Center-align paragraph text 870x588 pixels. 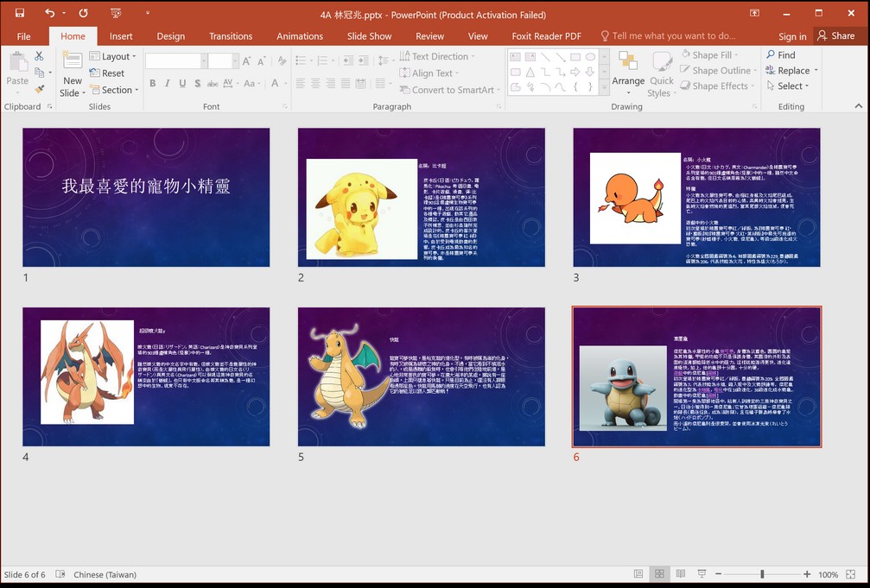315,84
